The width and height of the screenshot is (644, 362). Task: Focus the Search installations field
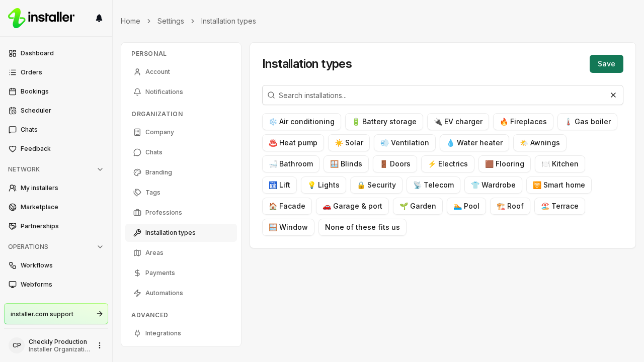(x=443, y=95)
